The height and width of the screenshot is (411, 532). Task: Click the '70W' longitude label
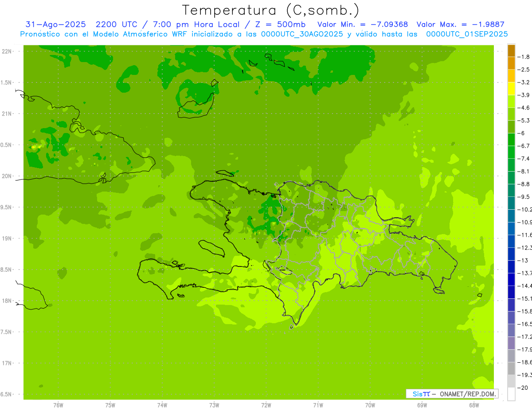[370, 405]
